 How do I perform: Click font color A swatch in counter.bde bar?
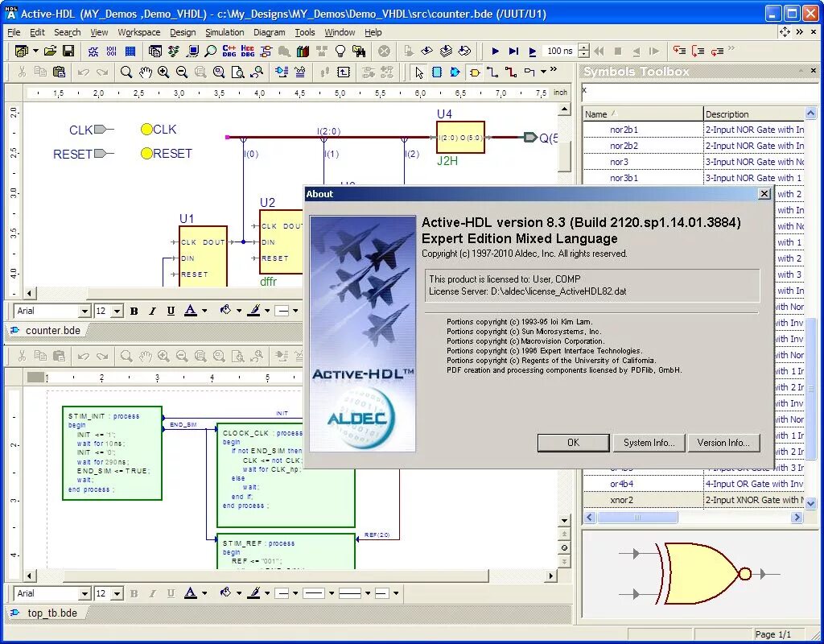click(x=190, y=311)
